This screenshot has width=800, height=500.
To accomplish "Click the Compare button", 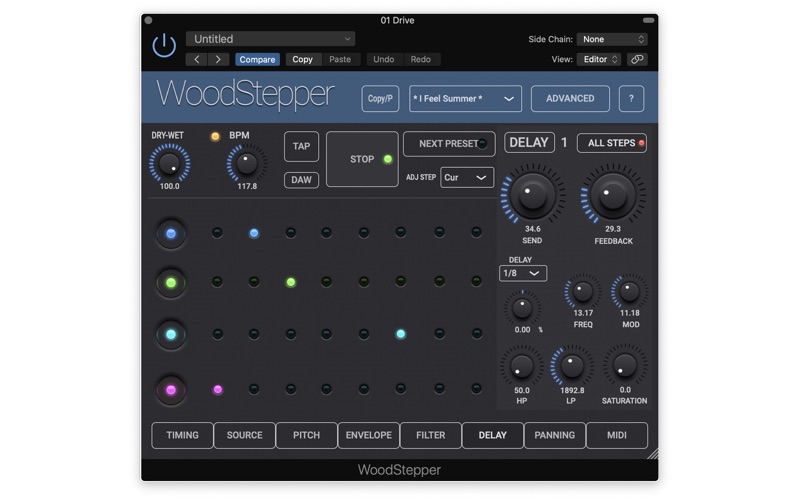I will click(257, 60).
